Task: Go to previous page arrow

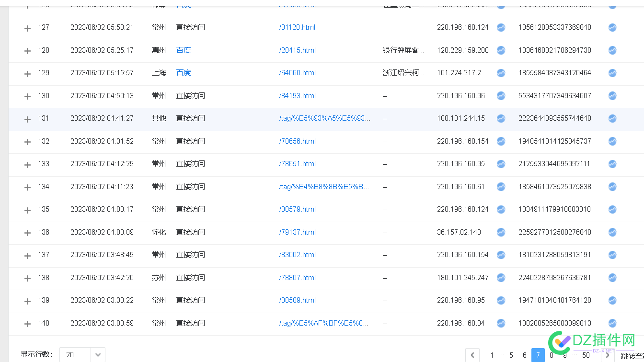Action: click(x=472, y=355)
